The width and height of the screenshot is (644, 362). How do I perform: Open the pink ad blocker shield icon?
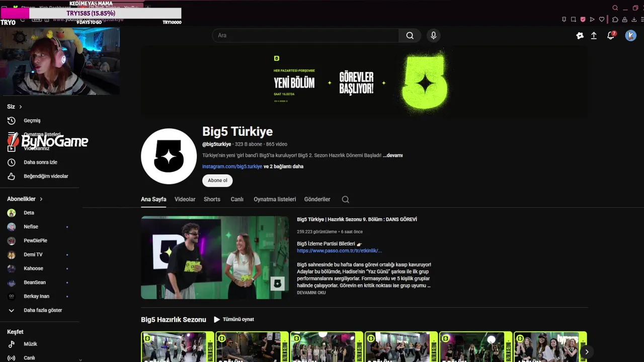583,20
